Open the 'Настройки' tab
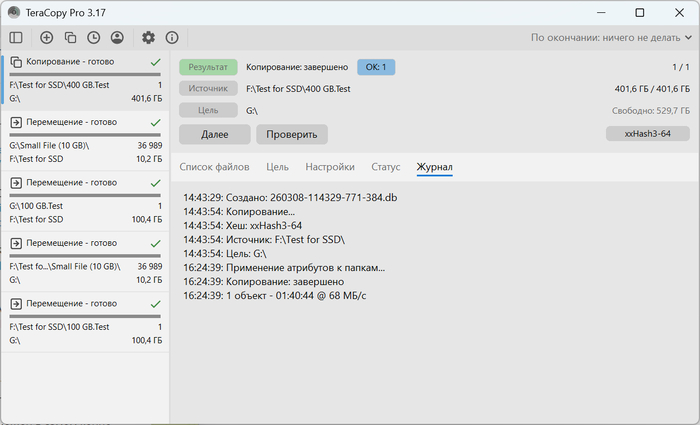 coord(330,167)
